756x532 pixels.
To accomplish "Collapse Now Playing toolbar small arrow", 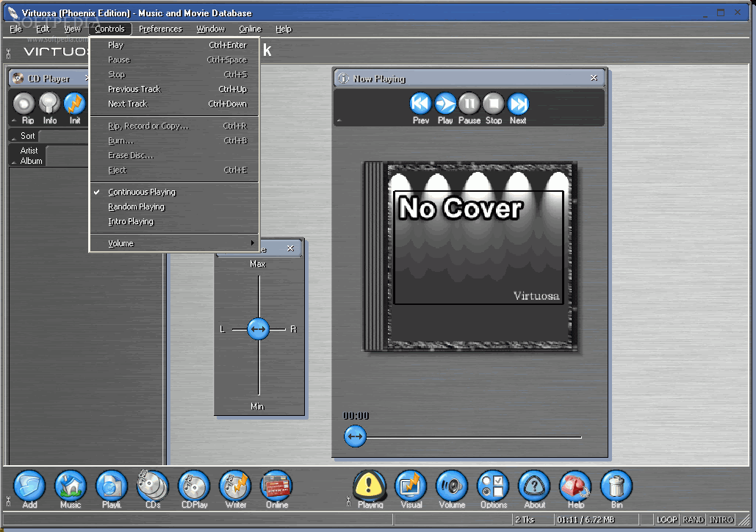I will tap(339, 121).
